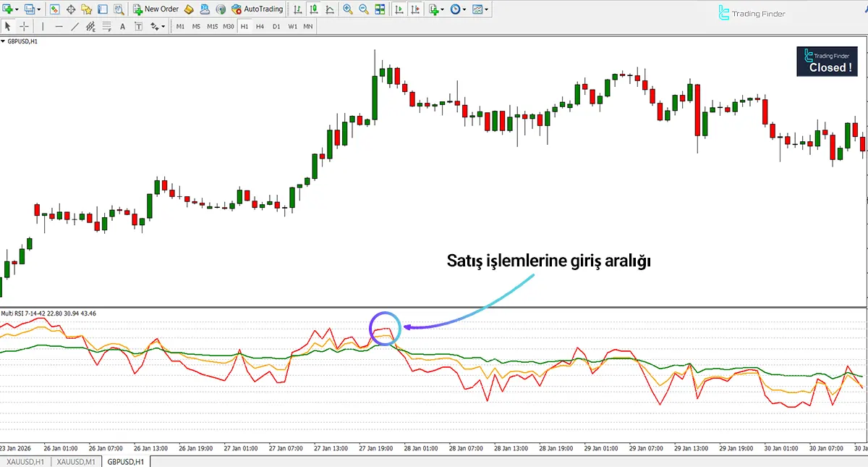Open the Fibonacci Retracement drawing tool
The image size is (868, 467).
[106, 25]
